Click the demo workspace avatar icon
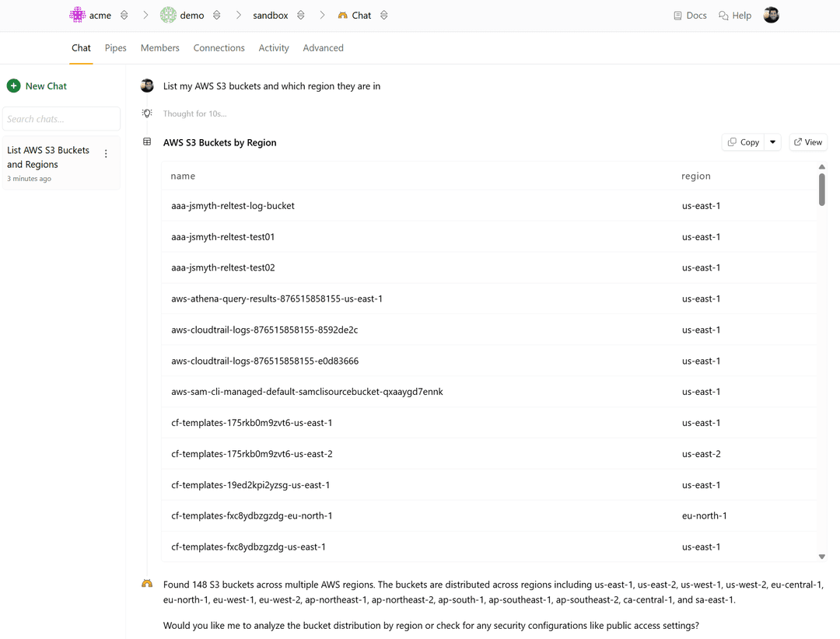This screenshot has height=639, width=840. coord(168,15)
